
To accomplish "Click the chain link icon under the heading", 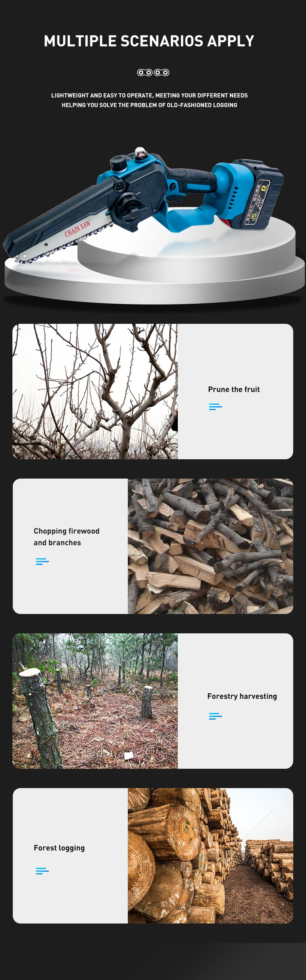I will pyautogui.click(x=153, y=72).
